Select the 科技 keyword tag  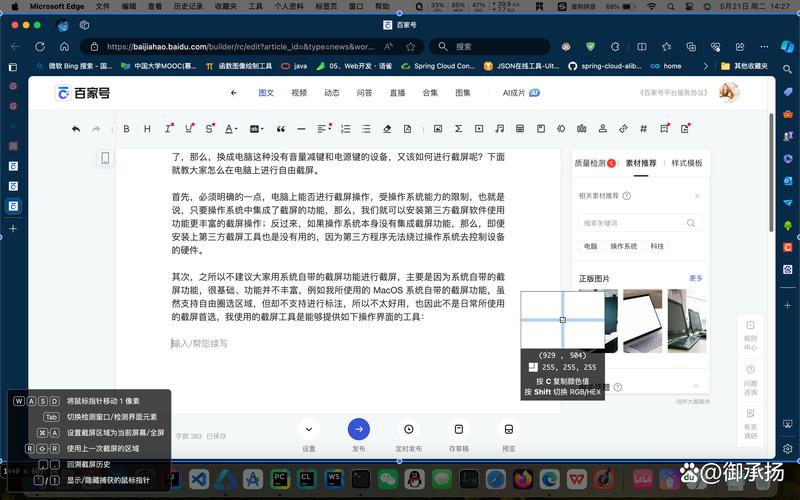657,246
